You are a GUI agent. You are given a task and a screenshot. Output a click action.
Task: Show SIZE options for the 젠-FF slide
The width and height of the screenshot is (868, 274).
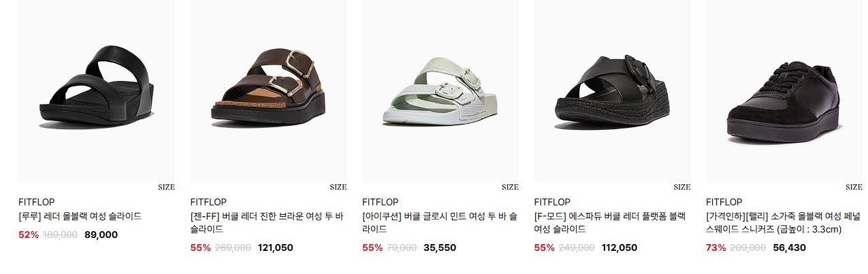338,187
